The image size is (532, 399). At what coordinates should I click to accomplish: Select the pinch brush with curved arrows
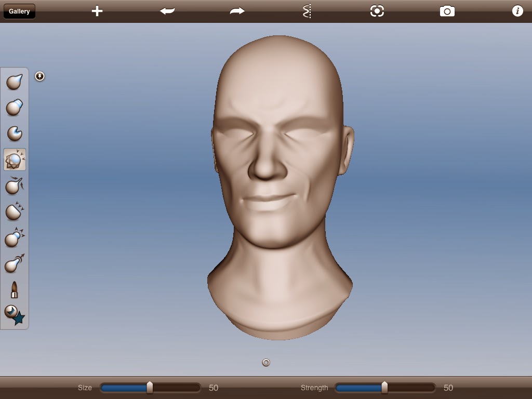click(x=14, y=186)
